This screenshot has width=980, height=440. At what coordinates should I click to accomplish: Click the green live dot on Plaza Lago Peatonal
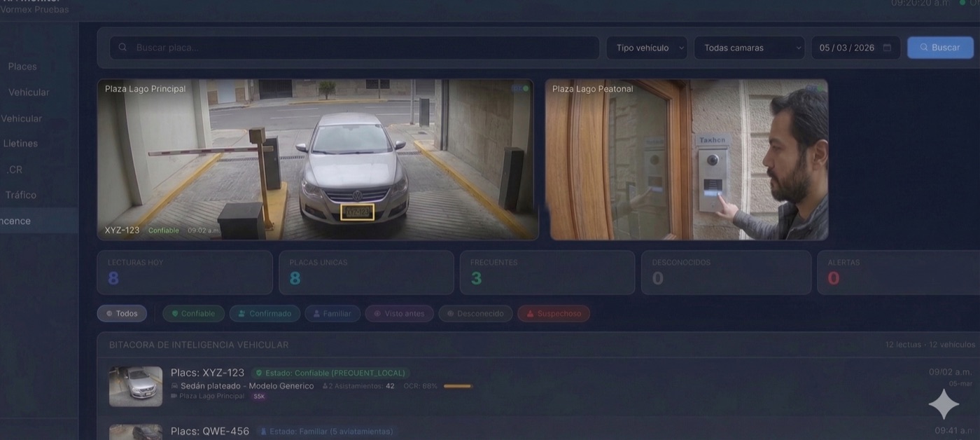click(820, 89)
